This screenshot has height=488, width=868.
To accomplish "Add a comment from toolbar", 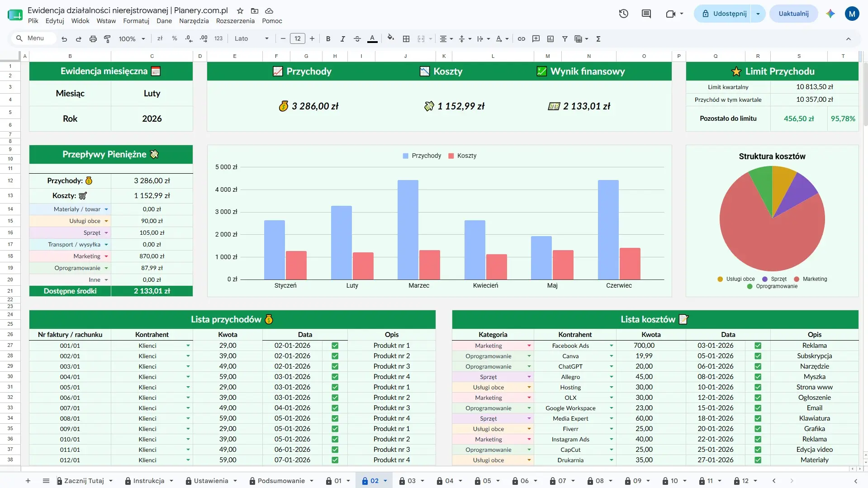I will (x=536, y=39).
